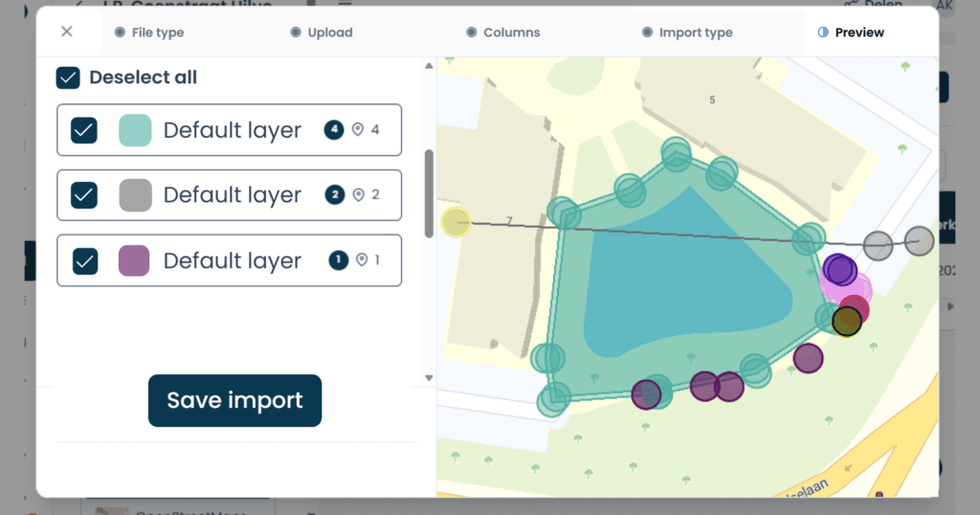Click the layer list scroll up arrow
This screenshot has width=980, height=515.
coord(429,66)
